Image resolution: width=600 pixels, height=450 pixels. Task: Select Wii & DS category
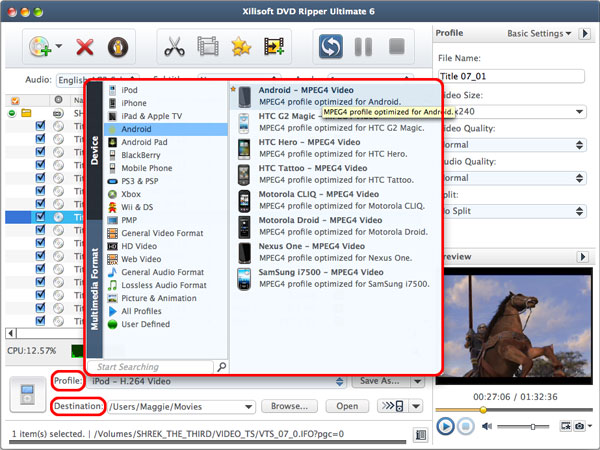pyautogui.click(x=166, y=207)
